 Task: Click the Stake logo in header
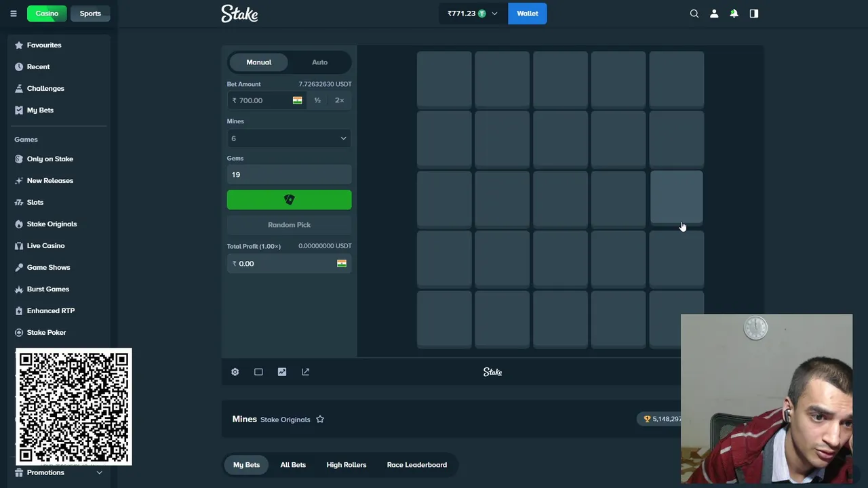[x=239, y=14]
